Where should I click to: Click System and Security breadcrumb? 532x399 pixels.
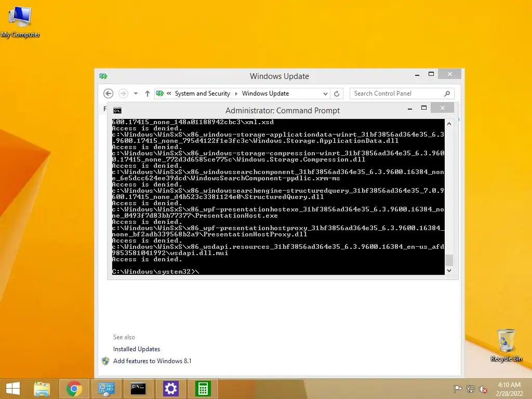(202, 94)
